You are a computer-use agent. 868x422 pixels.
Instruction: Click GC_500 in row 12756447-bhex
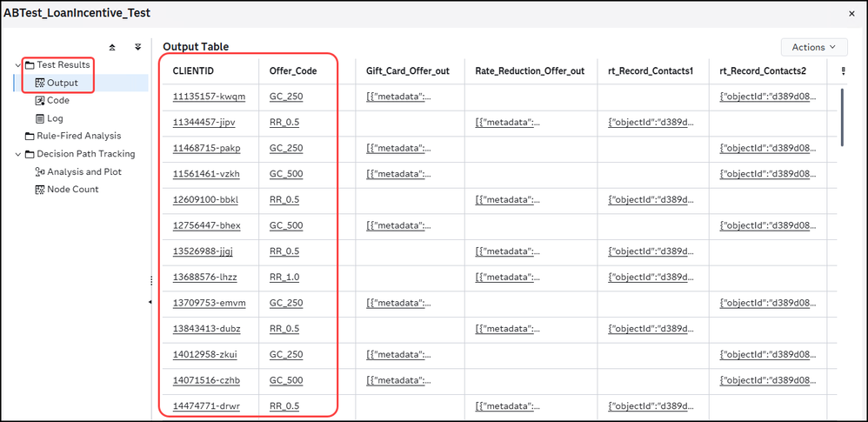coord(286,225)
